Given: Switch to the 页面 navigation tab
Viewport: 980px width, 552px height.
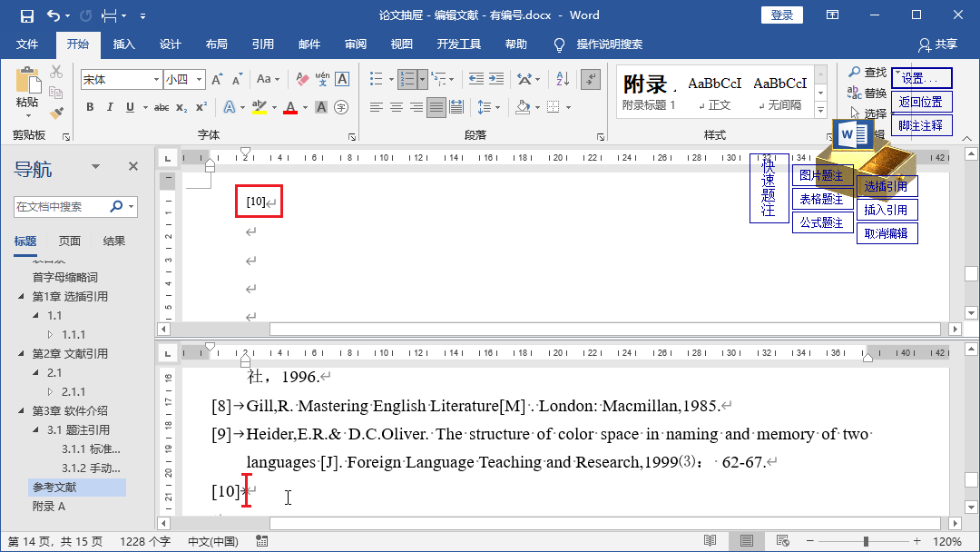Looking at the screenshot, I should (69, 241).
